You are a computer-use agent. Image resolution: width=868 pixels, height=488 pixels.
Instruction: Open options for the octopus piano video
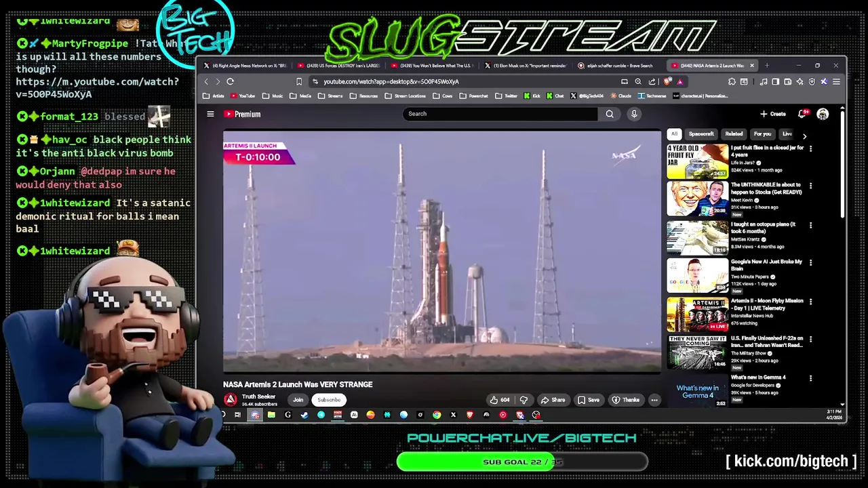click(x=810, y=225)
